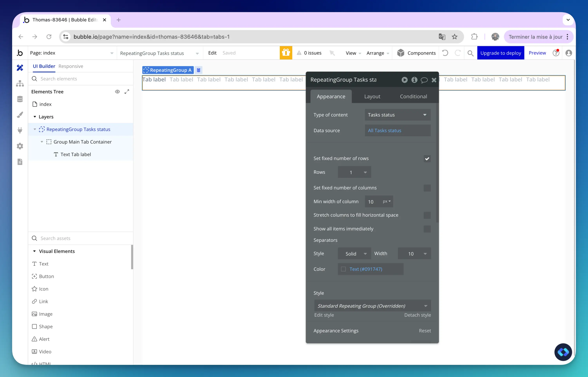Select the Appearance tab
Screen dimensions: 588x377
(x=331, y=96)
